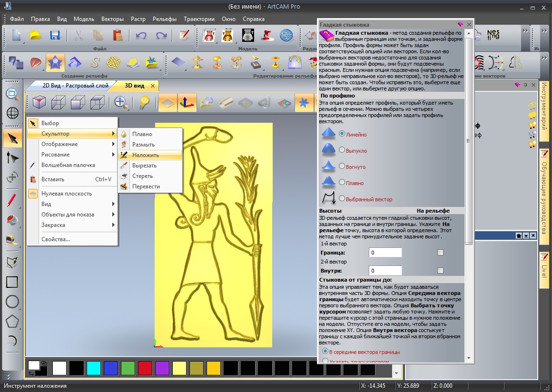Click the Save icon in the Файл panel

click(x=55, y=36)
